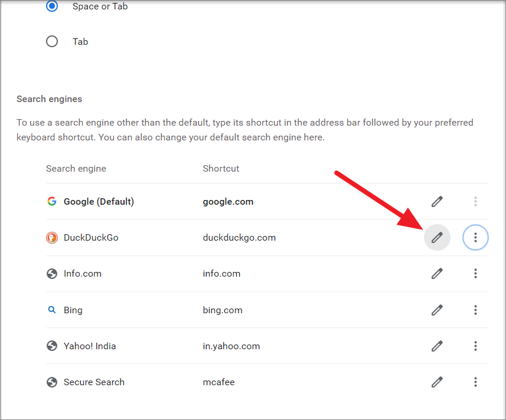Edit the Google (Default) search engine
This screenshot has height=420, width=506.
437,202
